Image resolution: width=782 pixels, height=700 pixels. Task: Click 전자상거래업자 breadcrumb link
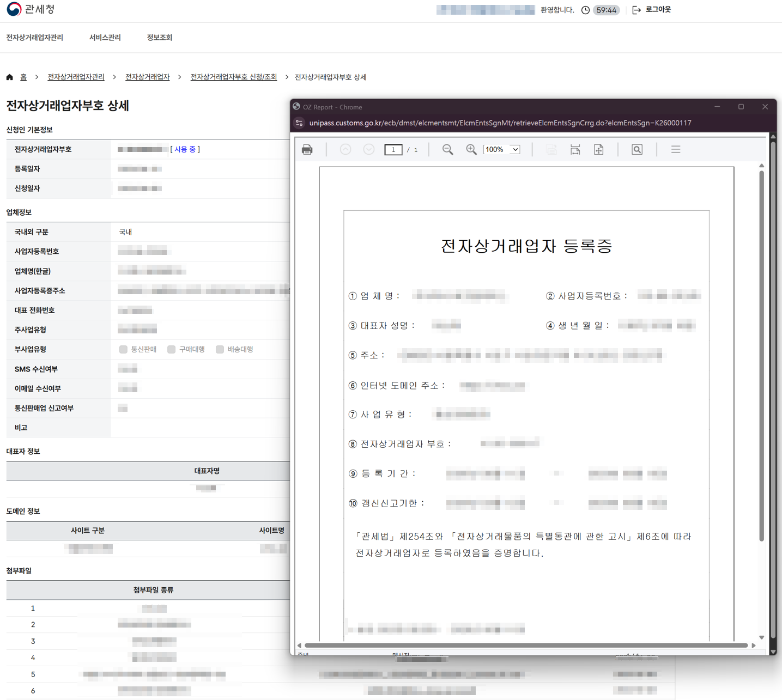(148, 77)
